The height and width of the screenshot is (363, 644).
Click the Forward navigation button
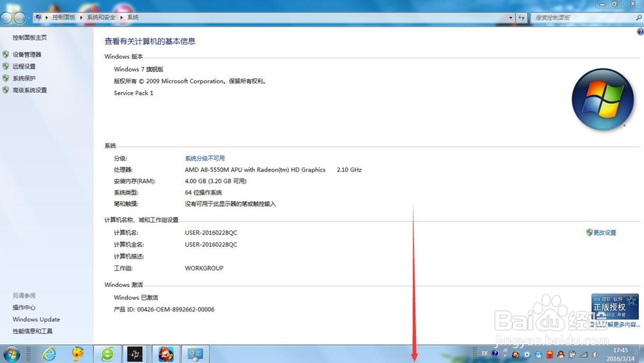pos(19,17)
